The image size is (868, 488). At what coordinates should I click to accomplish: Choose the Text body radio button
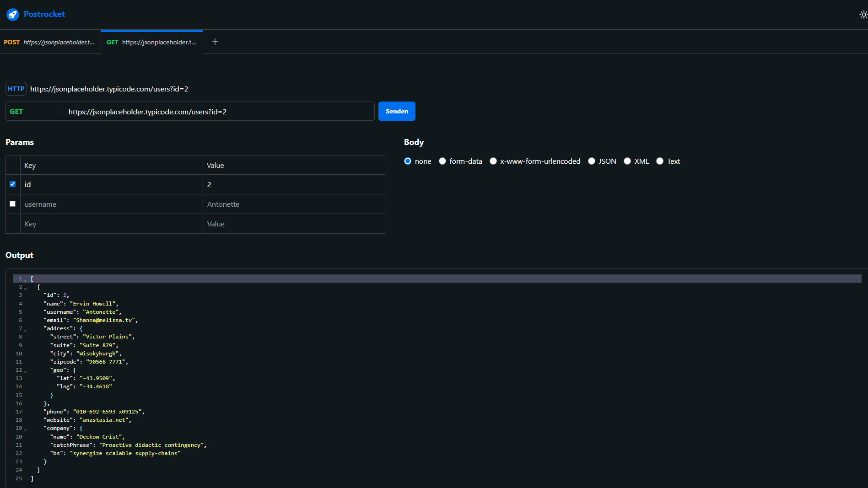660,161
